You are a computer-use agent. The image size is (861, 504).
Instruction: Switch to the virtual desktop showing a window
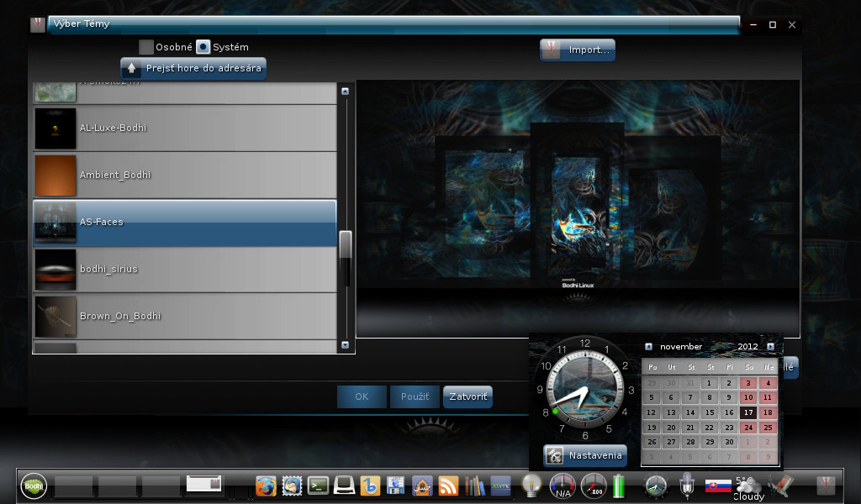(x=203, y=484)
